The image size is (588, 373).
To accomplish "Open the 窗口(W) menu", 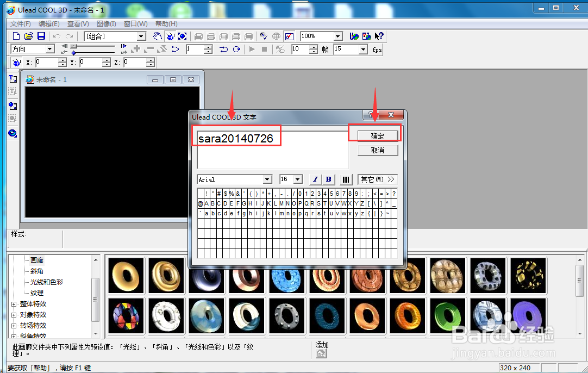I will (135, 23).
